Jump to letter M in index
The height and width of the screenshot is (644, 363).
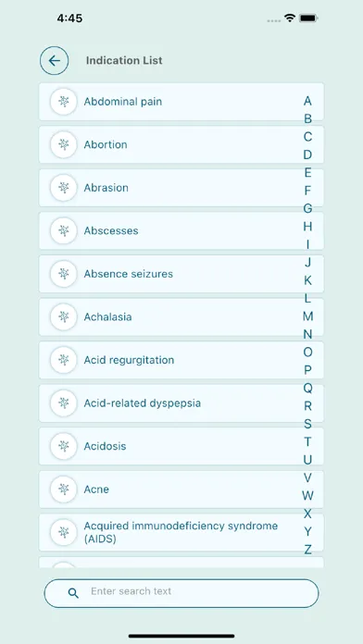pyautogui.click(x=308, y=316)
